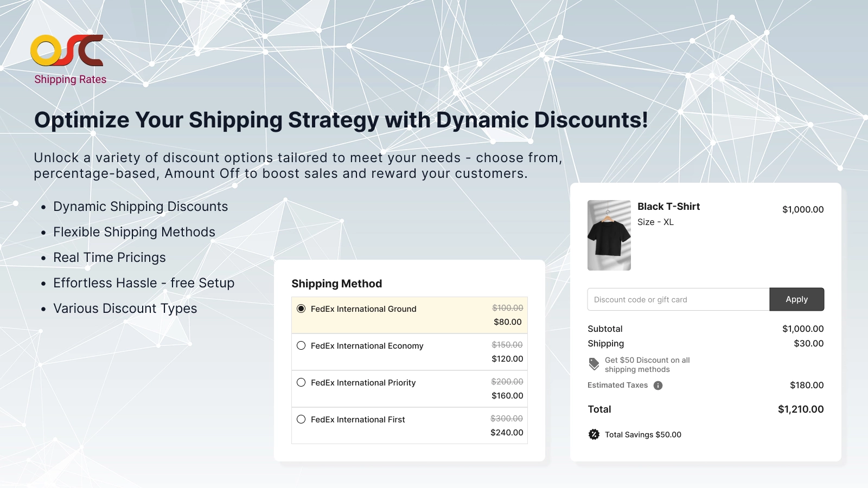
Task: Select FedEx International Economy shipping option
Action: point(301,345)
